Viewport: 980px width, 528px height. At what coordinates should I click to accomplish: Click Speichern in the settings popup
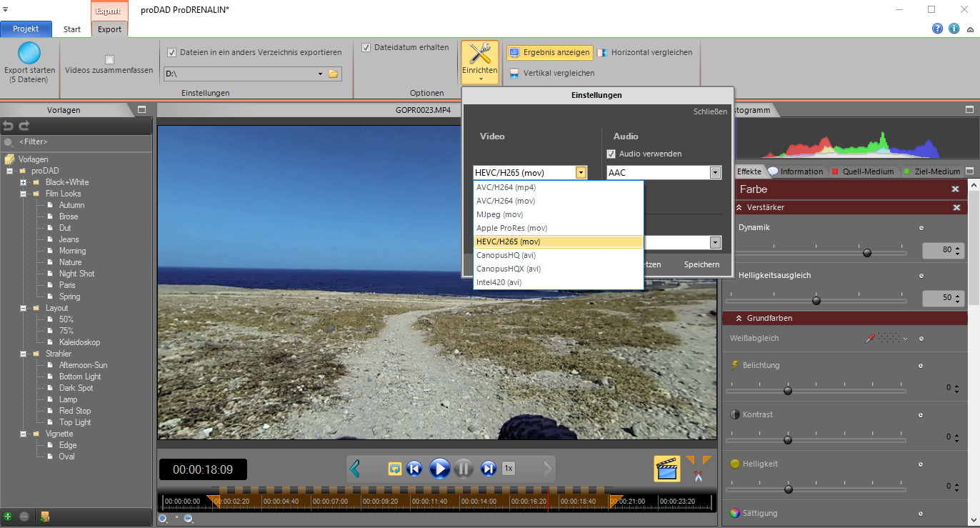tap(701, 264)
